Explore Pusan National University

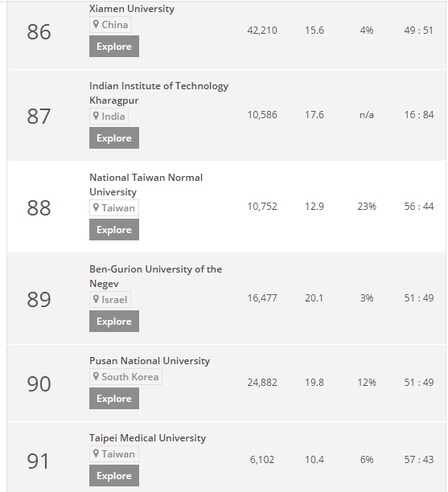click(x=114, y=398)
